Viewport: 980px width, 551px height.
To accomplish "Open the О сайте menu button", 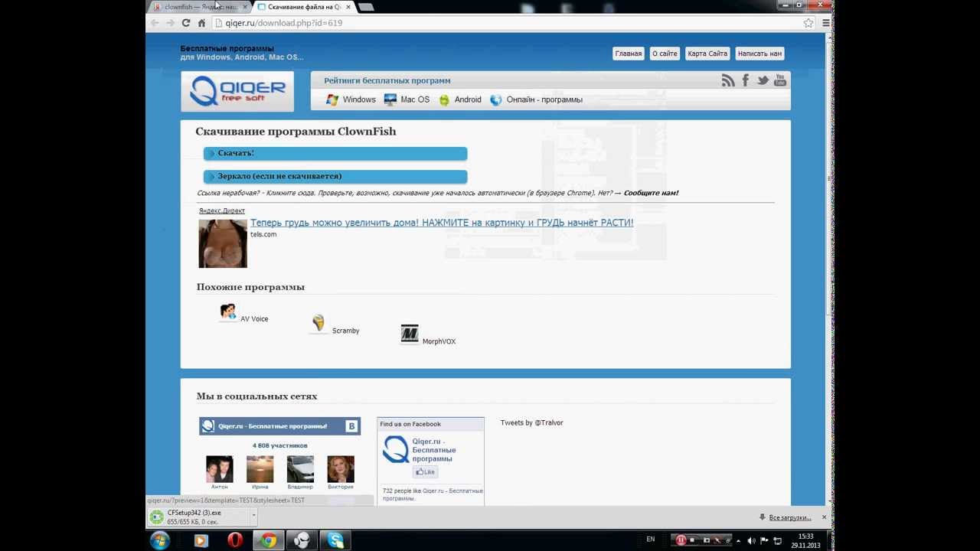I will point(665,54).
